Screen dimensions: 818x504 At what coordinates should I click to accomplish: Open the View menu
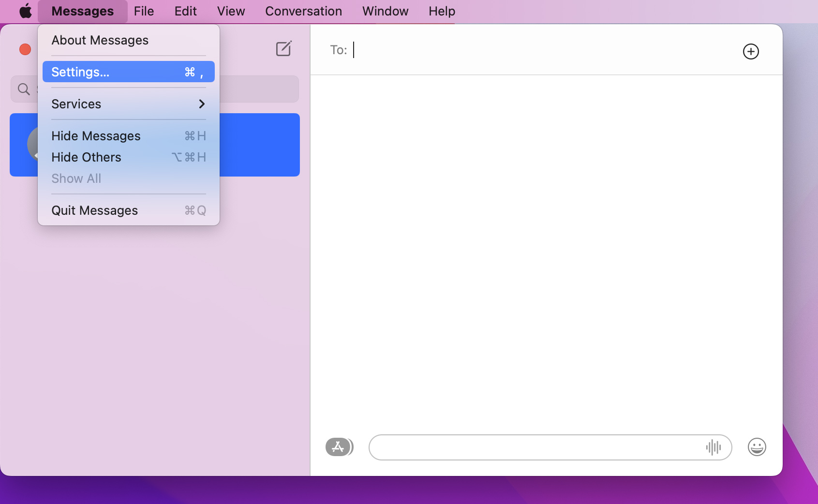[231, 11]
